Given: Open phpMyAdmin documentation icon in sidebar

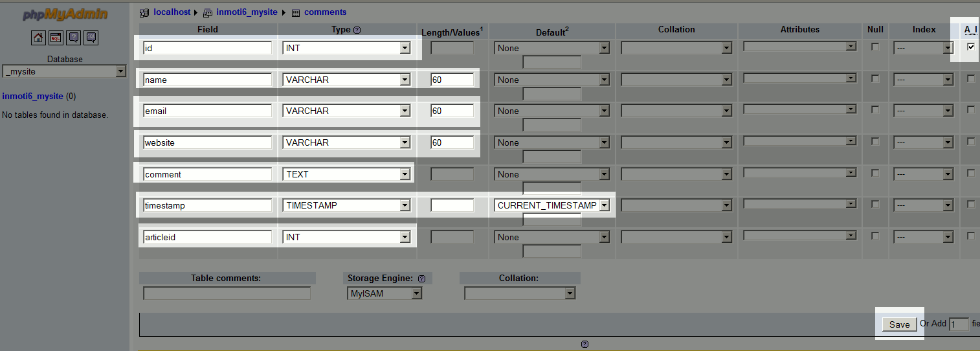Looking at the screenshot, I should coord(74,38).
